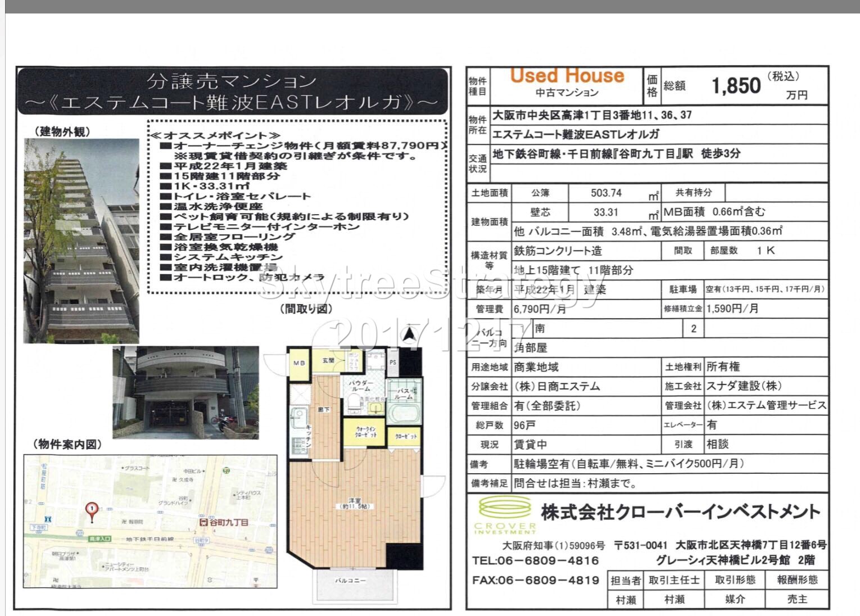Click "問合せは担当:村瀬まで。" note
Viewport: 860px width, 616px height.
[x=575, y=483]
